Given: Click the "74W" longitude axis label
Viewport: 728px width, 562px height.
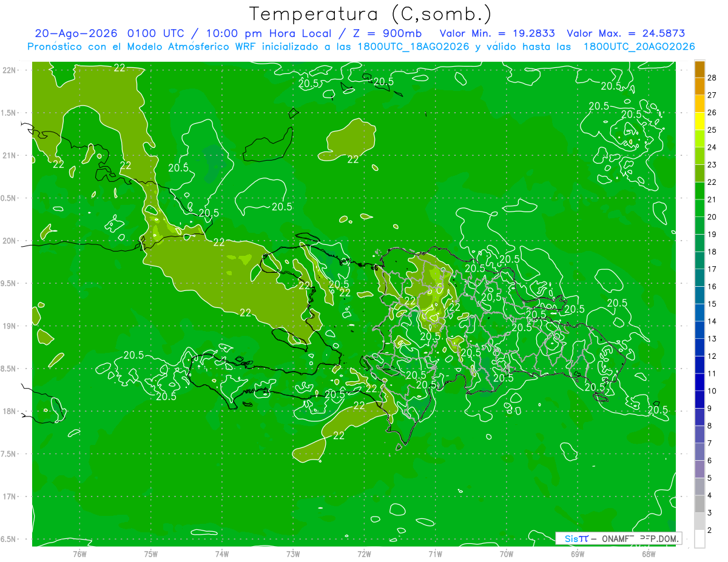Looking at the screenshot, I should [222, 554].
